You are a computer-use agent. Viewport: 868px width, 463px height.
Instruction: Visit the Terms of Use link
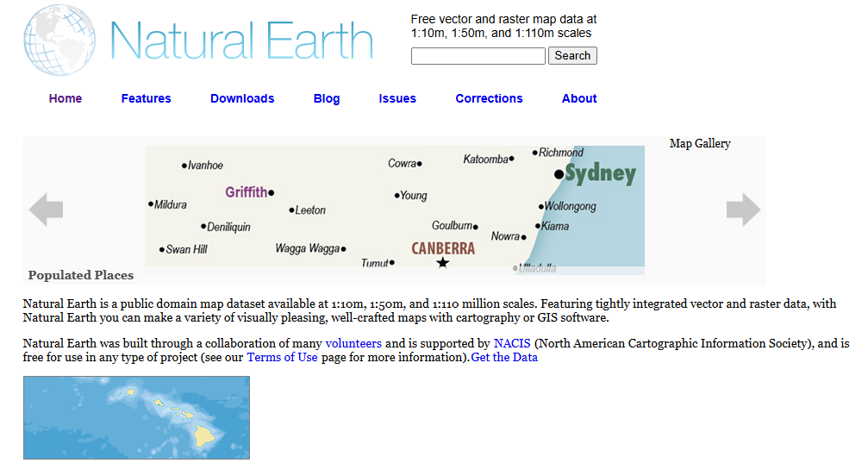click(282, 357)
